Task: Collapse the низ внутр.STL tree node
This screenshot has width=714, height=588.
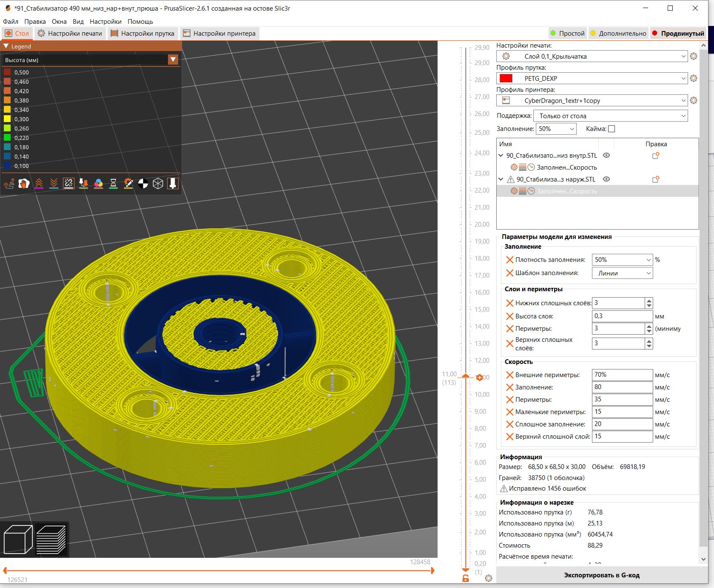Action: pos(501,156)
